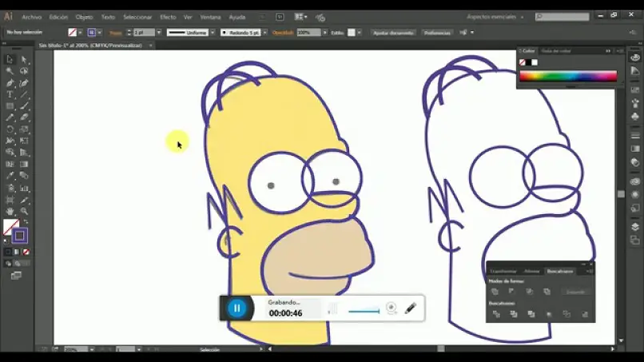Open the Archivo menu
The height and width of the screenshot is (362, 644).
point(32,18)
